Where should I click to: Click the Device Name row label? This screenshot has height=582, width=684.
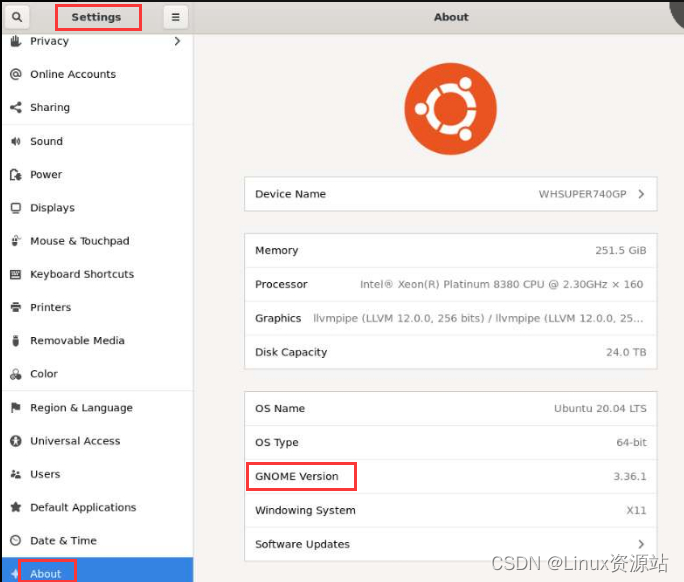pyautogui.click(x=291, y=194)
